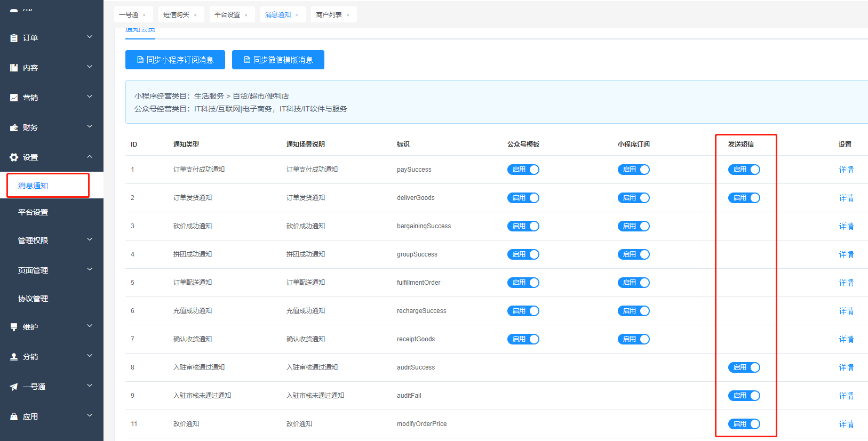This screenshot has width=868, height=441.
Task: Close the 一号通 tab
Action: 144,15
